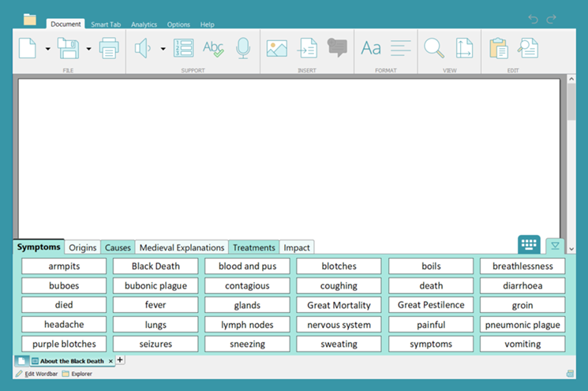Expand the speech options dropdown arrow
Viewport: 588px width, 391px height.
click(163, 49)
